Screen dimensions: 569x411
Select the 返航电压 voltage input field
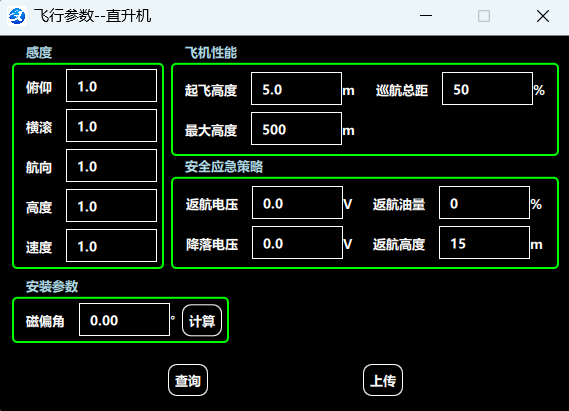[x=298, y=202]
